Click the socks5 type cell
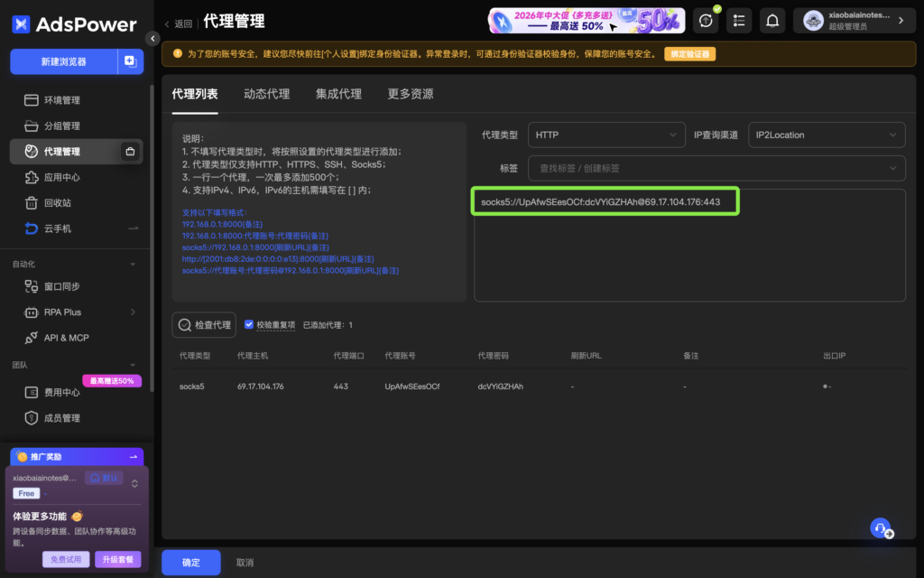Screen dimensions: 924x578 coord(192,387)
